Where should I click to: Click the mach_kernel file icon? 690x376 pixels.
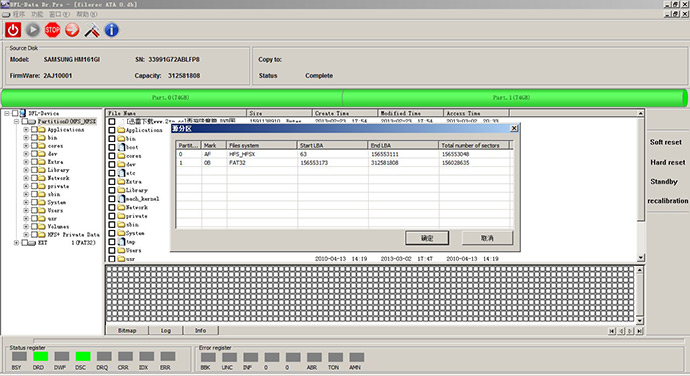(121, 199)
